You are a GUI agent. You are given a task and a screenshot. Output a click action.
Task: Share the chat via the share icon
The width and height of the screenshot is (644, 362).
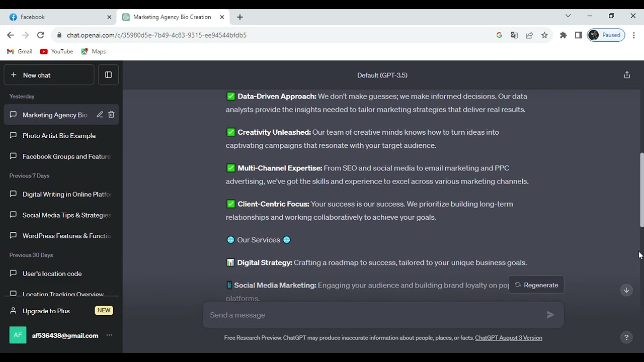click(627, 75)
